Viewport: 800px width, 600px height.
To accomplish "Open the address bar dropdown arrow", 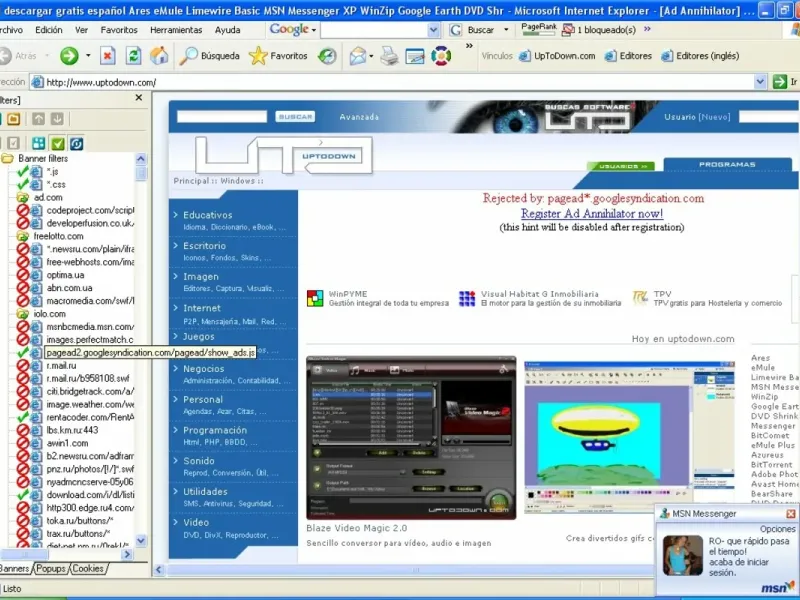I will pos(760,82).
